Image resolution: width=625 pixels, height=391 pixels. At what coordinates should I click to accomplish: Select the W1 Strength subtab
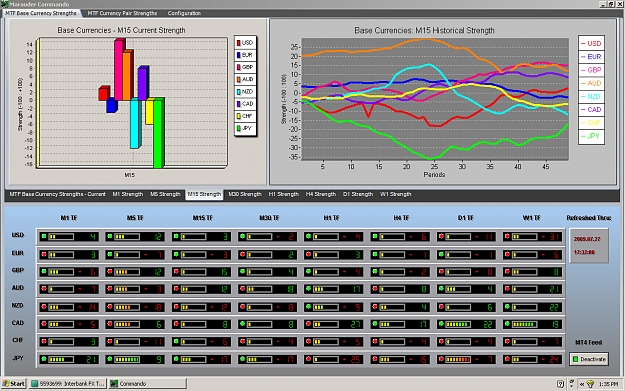pyautogui.click(x=395, y=194)
